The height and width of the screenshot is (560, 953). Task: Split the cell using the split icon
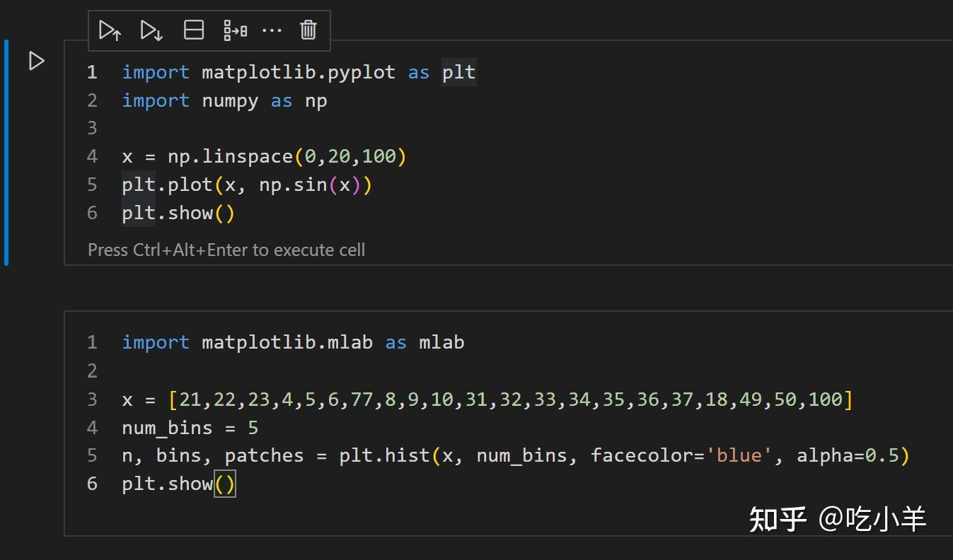[193, 30]
